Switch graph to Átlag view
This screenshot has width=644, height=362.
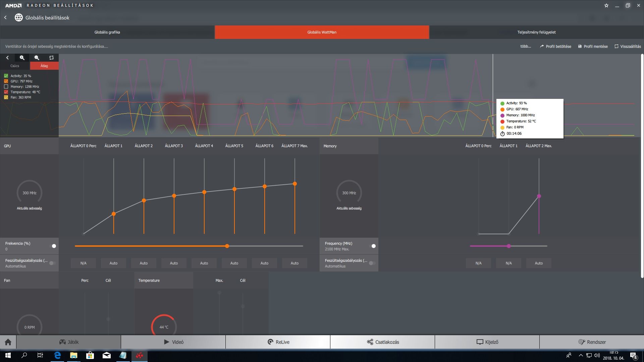click(44, 66)
